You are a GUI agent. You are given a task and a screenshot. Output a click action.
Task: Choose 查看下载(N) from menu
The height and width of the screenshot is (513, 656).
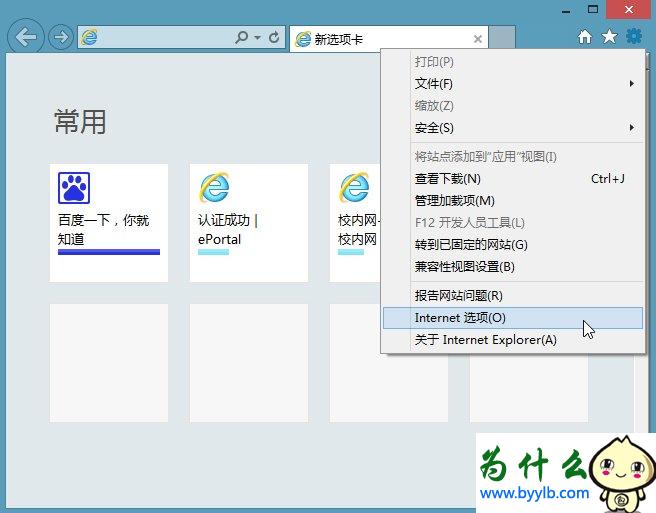[513, 179]
